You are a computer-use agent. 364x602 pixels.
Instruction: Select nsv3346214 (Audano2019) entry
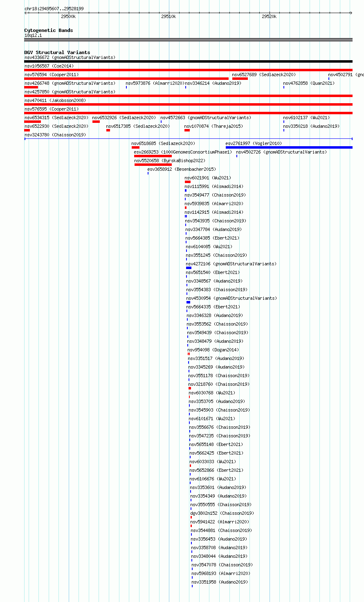click(x=213, y=83)
